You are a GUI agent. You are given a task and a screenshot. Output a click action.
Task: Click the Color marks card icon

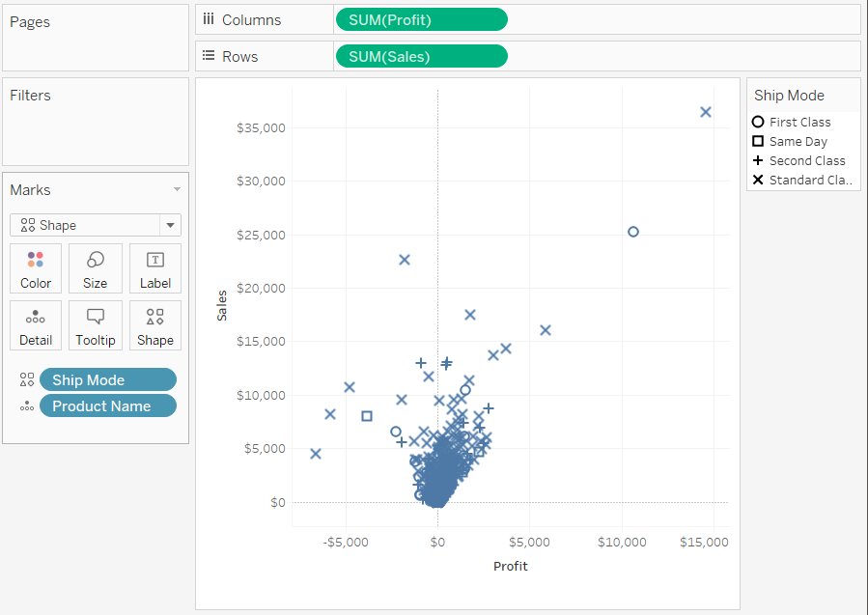tap(36, 260)
